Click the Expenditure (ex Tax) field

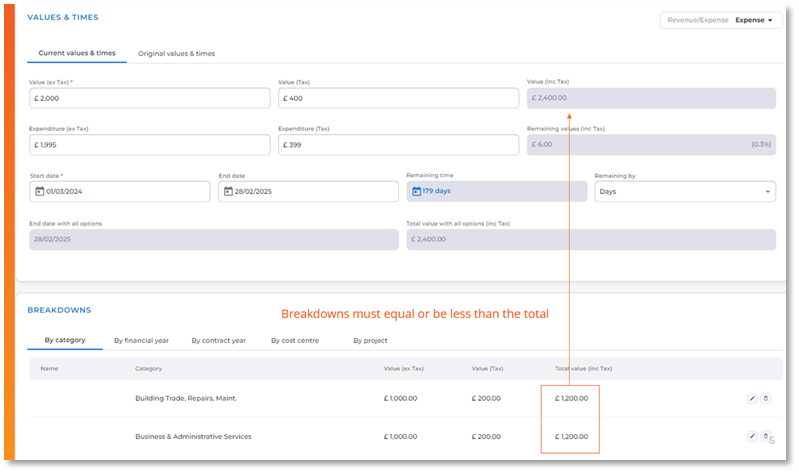coord(150,145)
